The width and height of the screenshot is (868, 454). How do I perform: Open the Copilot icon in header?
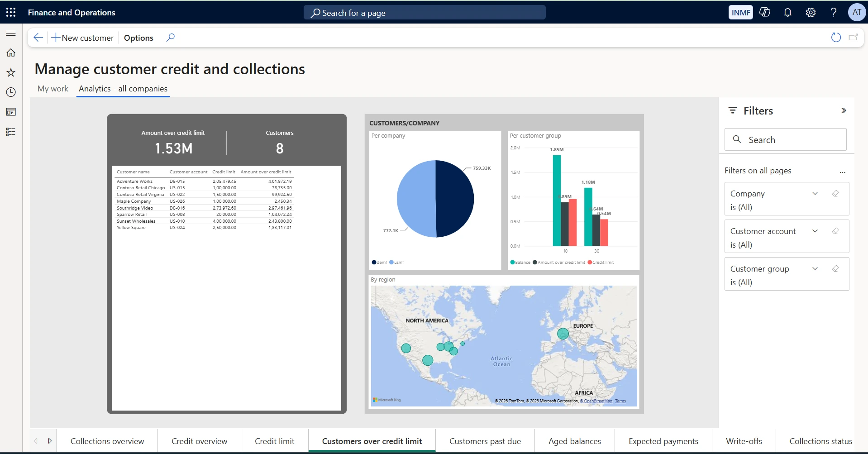(x=765, y=12)
